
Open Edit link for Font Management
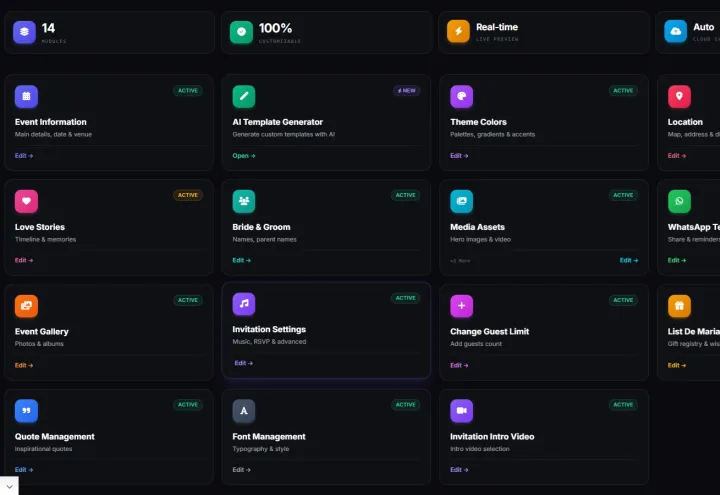242,470
